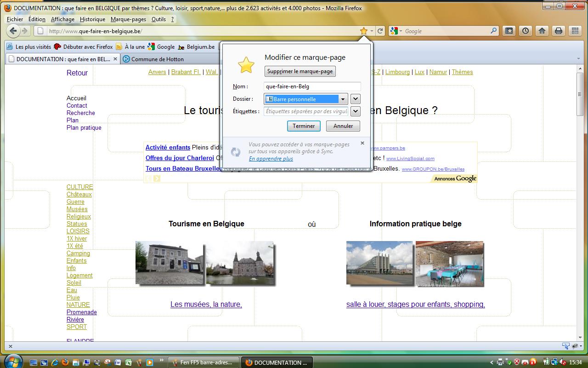588x368 pixels.
Task: Click the Forward navigation arrow
Action: (x=25, y=31)
